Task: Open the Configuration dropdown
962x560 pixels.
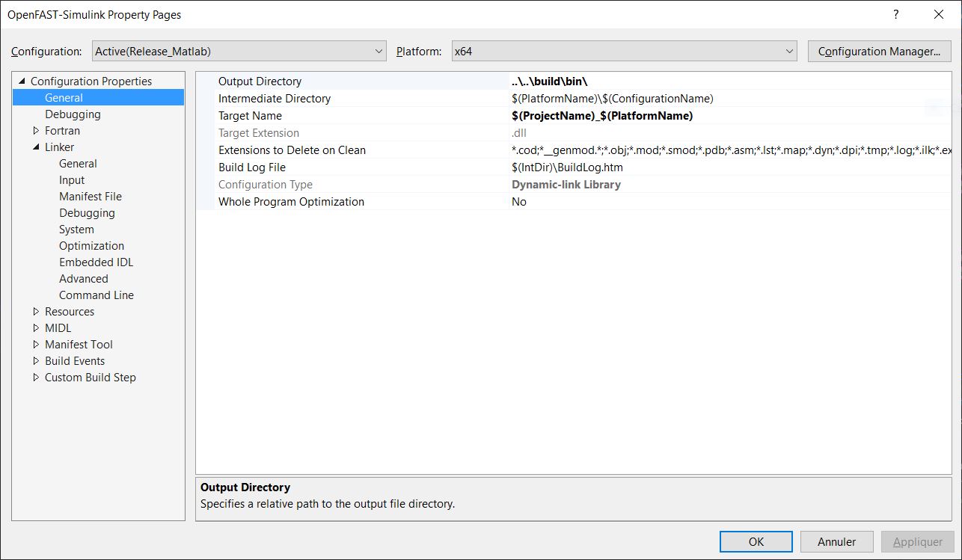Action: (x=379, y=51)
